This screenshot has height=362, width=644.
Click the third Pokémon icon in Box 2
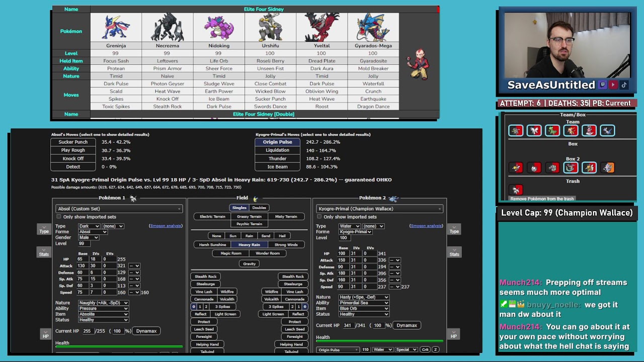point(552,167)
